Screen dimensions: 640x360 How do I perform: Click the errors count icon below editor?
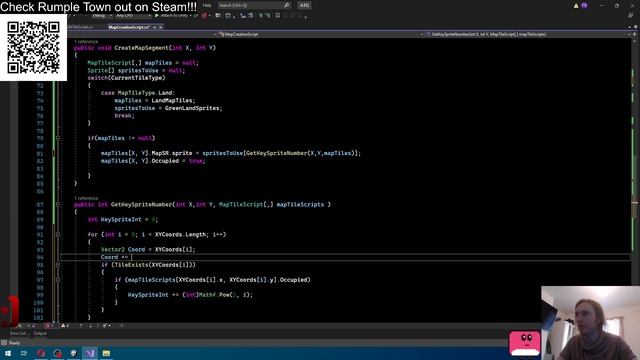pyautogui.click(x=49, y=326)
